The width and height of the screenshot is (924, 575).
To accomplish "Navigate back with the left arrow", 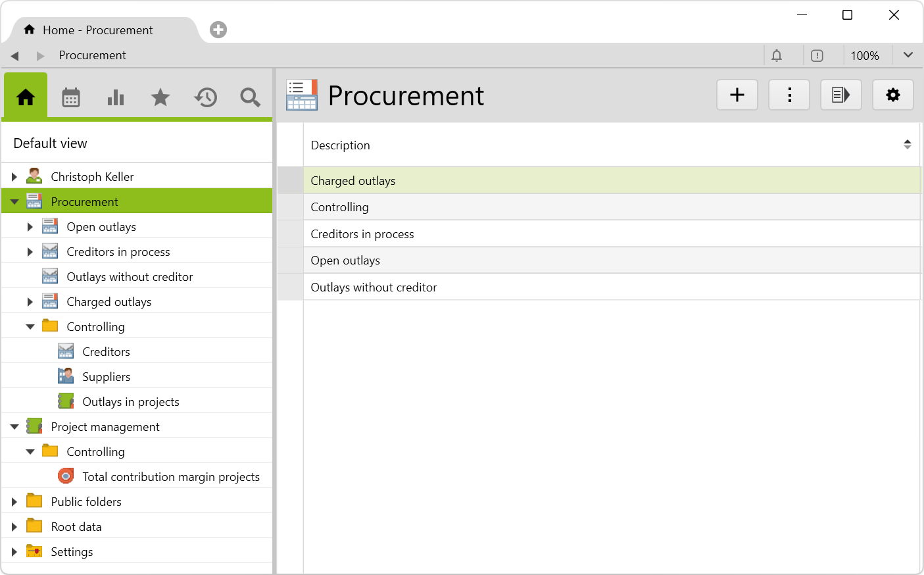I will pos(15,56).
